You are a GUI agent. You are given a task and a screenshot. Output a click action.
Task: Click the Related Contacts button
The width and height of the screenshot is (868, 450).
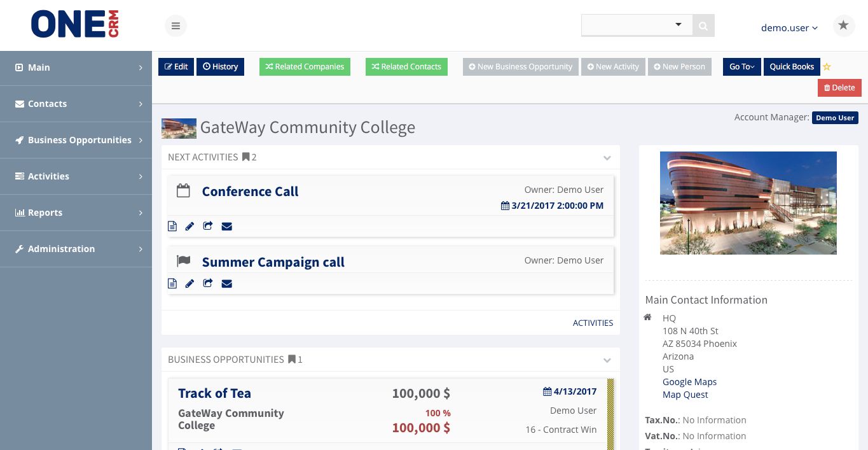tap(406, 66)
